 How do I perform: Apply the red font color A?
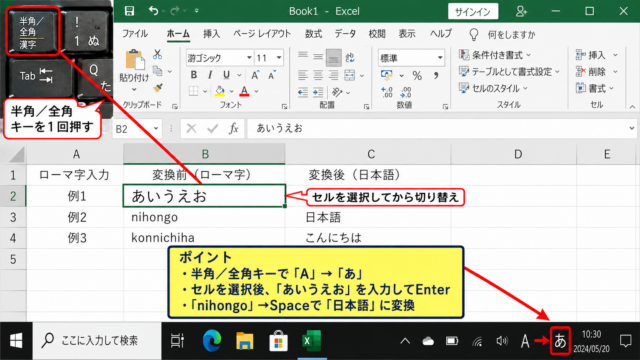click(x=244, y=91)
